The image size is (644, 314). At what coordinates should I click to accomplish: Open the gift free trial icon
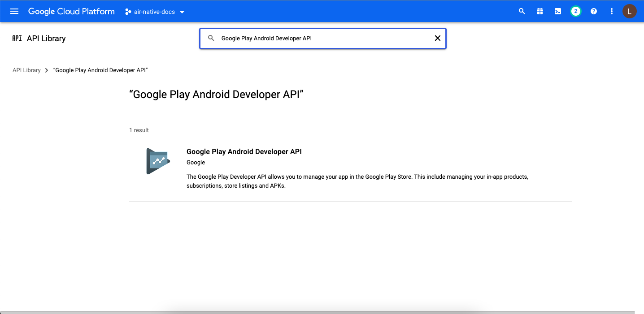point(540,11)
